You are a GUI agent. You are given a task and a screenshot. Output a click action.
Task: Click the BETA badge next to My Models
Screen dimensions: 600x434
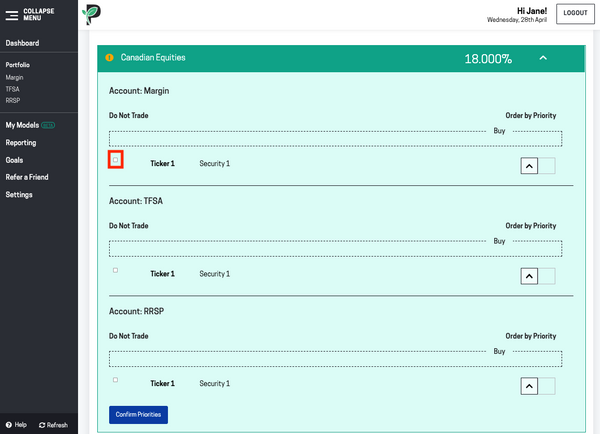click(x=48, y=125)
